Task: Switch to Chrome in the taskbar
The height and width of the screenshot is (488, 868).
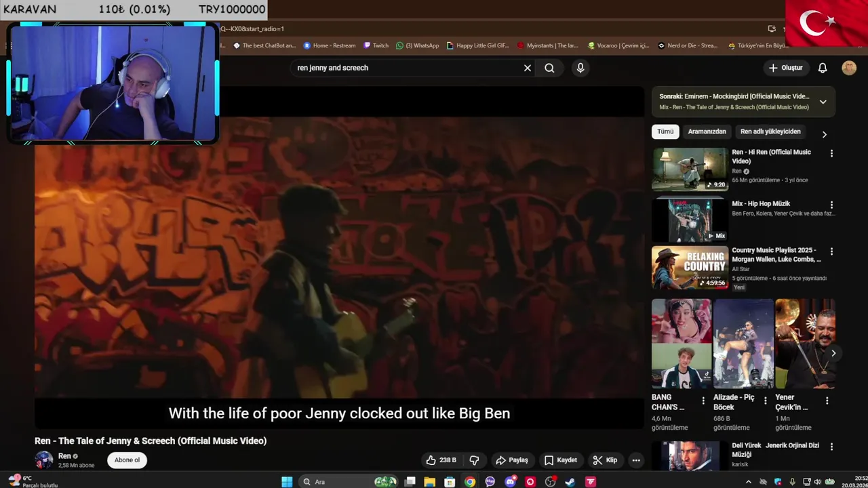Action: click(x=470, y=482)
